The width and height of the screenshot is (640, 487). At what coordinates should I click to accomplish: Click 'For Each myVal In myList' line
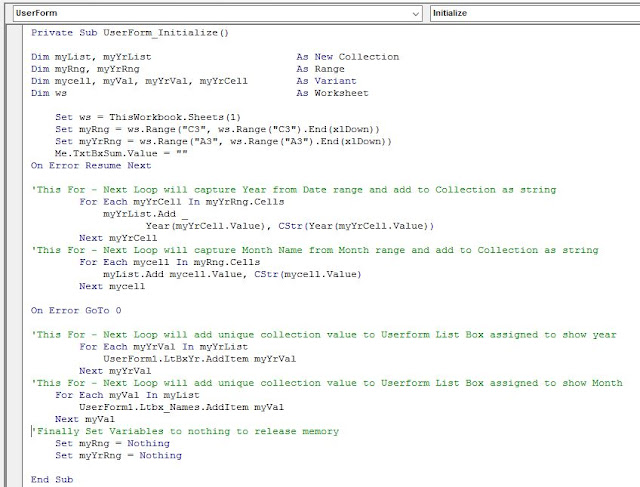(127, 395)
